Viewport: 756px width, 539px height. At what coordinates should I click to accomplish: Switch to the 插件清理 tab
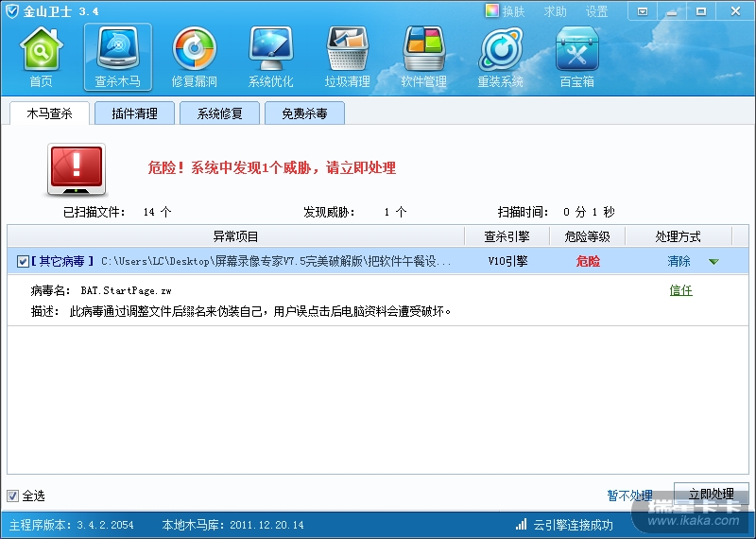134,113
